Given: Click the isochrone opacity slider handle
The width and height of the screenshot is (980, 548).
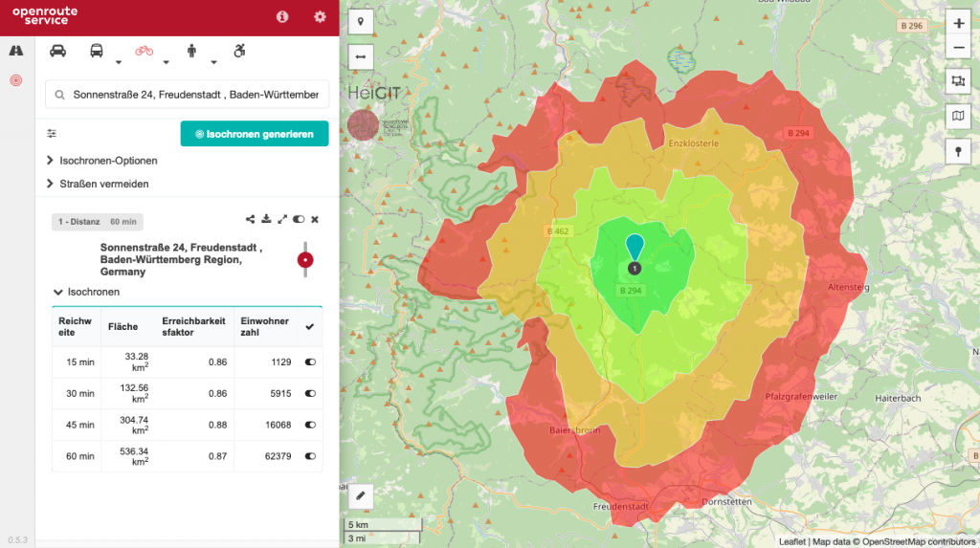Looking at the screenshot, I should [305, 259].
